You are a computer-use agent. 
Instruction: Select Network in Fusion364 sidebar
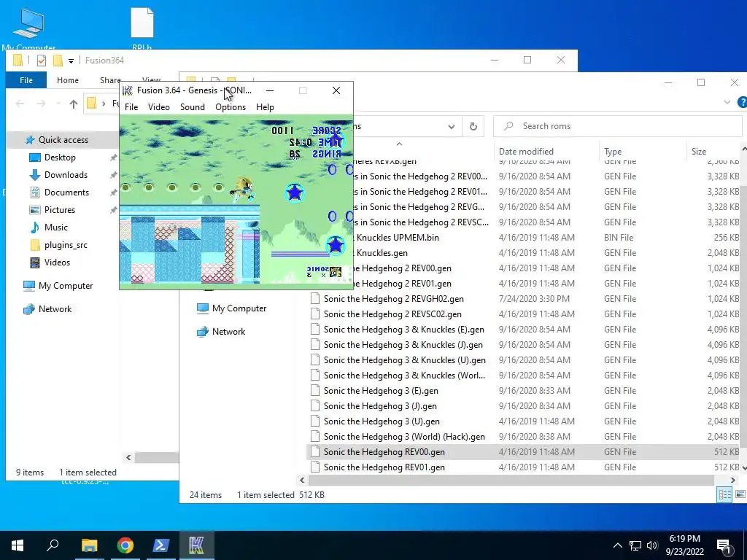(x=55, y=309)
